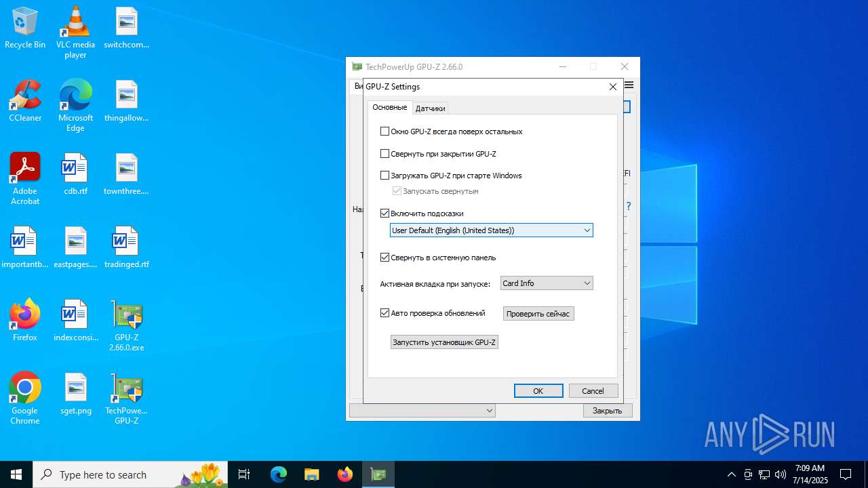
Task: Select the tradinged.rtf document icon
Action: pyautogui.click(x=126, y=247)
